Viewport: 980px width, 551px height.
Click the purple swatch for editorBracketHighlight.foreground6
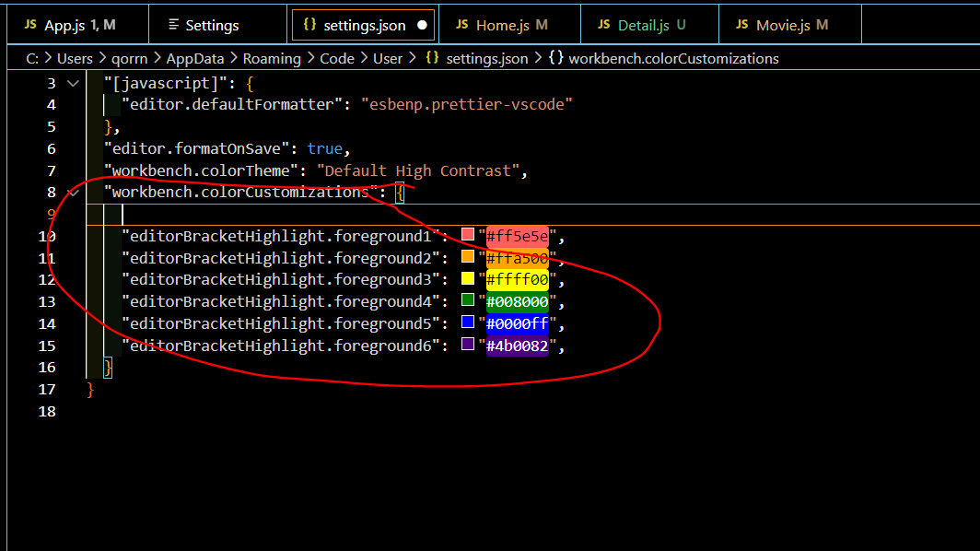pos(468,345)
